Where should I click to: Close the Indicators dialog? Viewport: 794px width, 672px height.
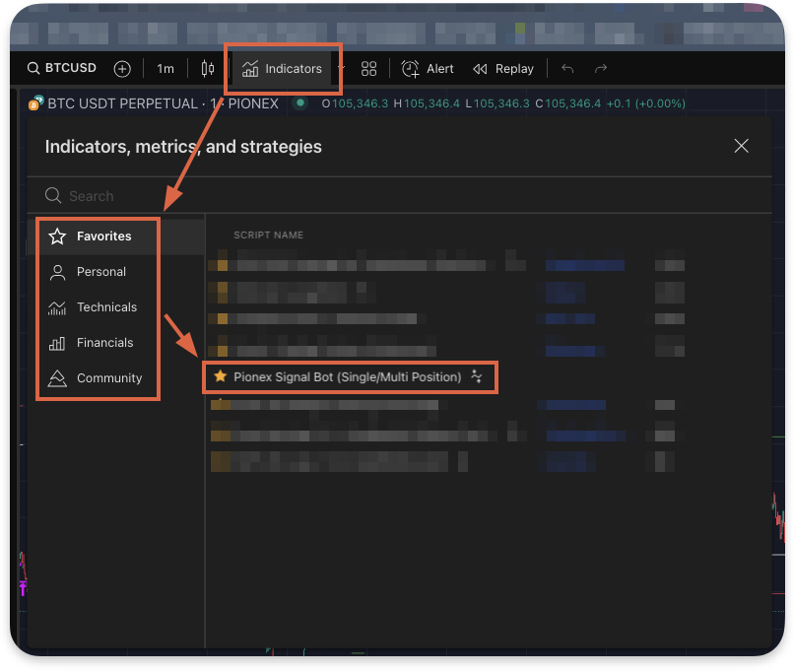pyautogui.click(x=742, y=146)
